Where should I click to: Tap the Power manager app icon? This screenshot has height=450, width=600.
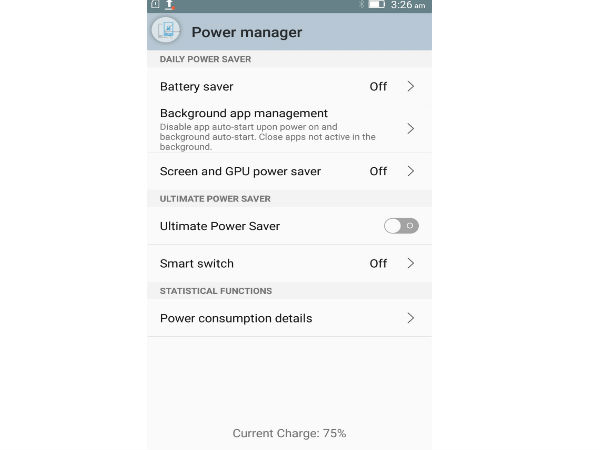(166, 31)
